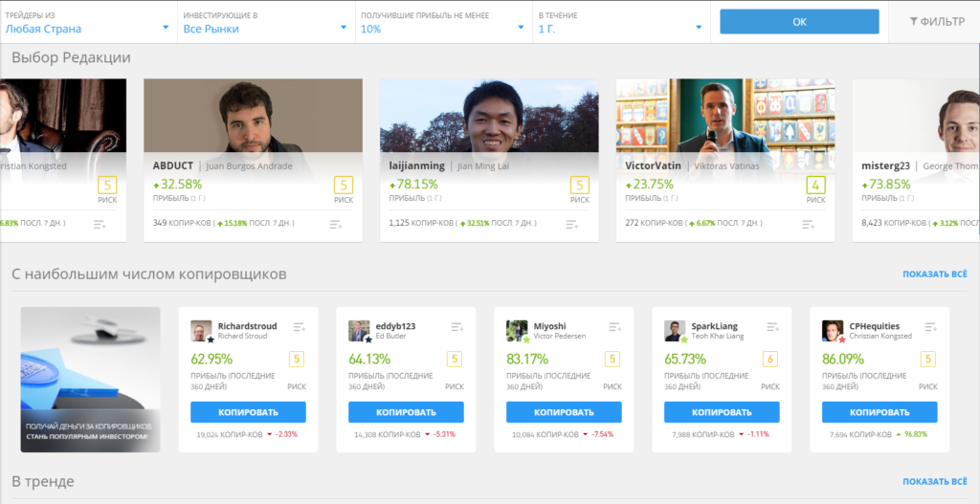Click risk badge 5 on eddyb123 card
This screenshot has width=980, height=504.
point(455,359)
